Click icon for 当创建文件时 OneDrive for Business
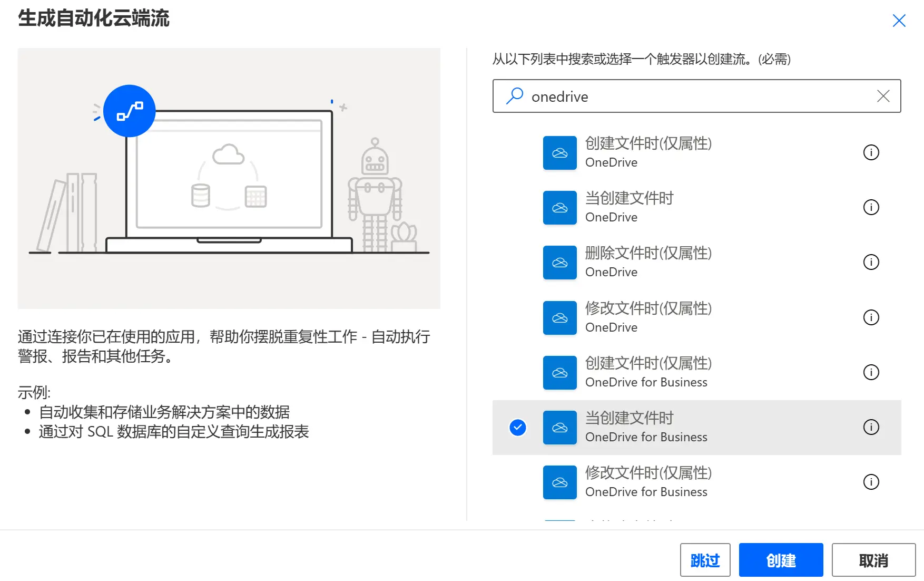This screenshot has width=924, height=581. click(x=560, y=428)
